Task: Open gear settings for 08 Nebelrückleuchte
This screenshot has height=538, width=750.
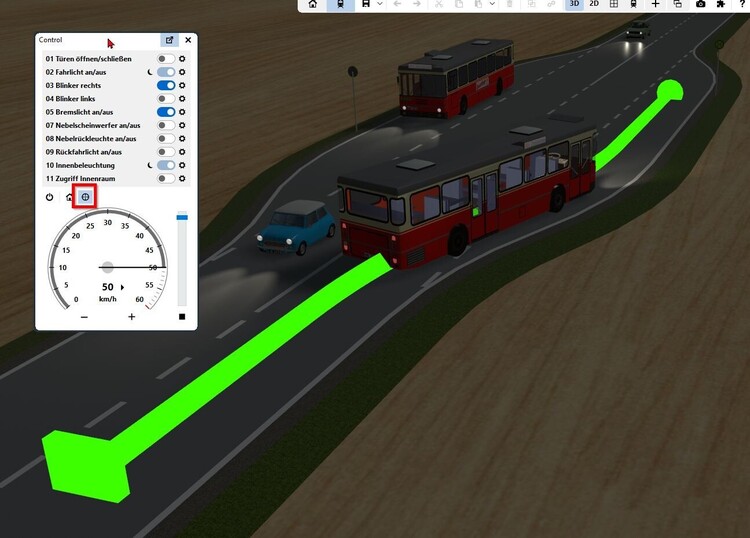Action: coord(182,139)
